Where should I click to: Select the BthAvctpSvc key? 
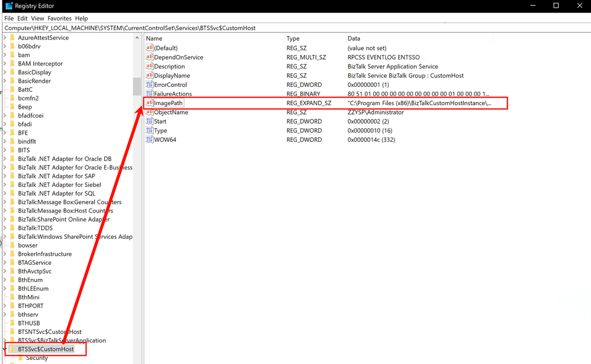(35, 271)
